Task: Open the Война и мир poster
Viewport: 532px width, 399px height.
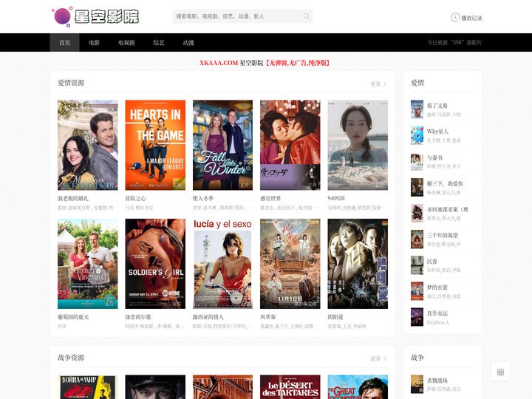Action: [x=87, y=386]
